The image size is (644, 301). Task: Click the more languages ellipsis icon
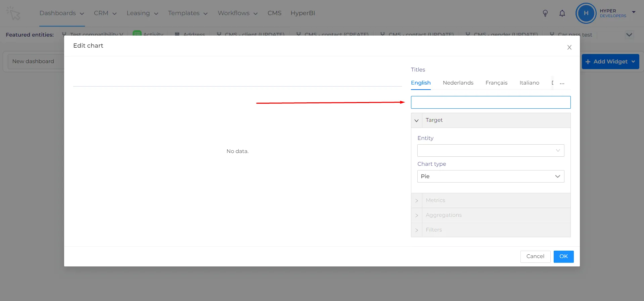562,83
